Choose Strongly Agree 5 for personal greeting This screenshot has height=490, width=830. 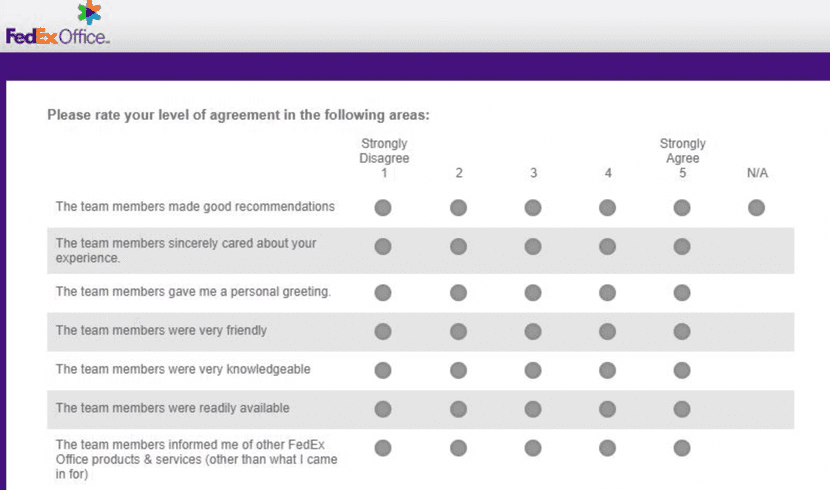[x=682, y=293]
